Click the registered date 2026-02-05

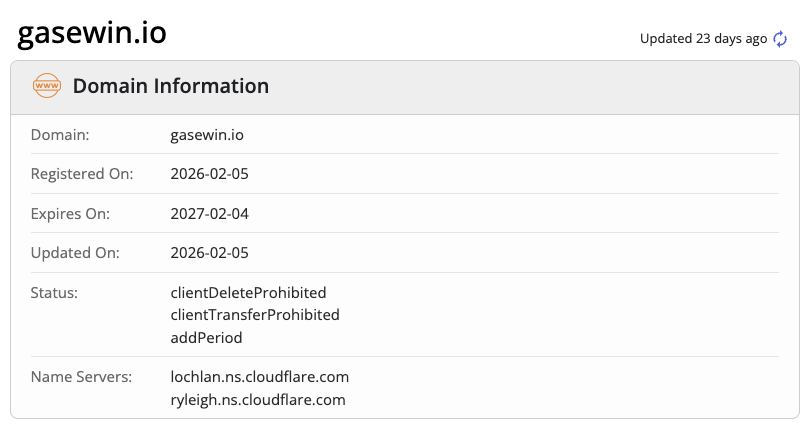209,174
